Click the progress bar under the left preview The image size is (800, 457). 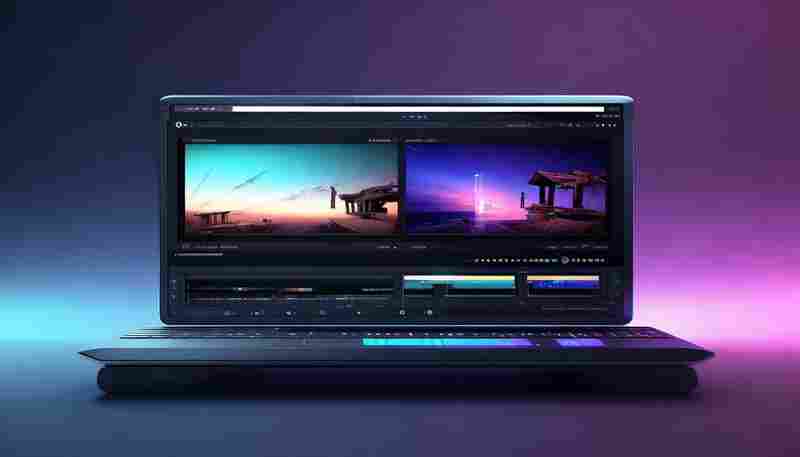[x=199, y=254]
